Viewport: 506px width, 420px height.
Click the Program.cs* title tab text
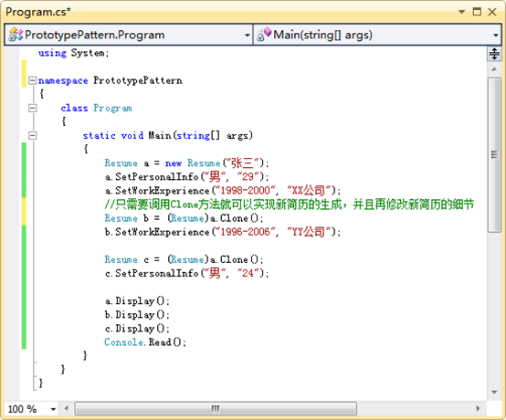click(38, 12)
